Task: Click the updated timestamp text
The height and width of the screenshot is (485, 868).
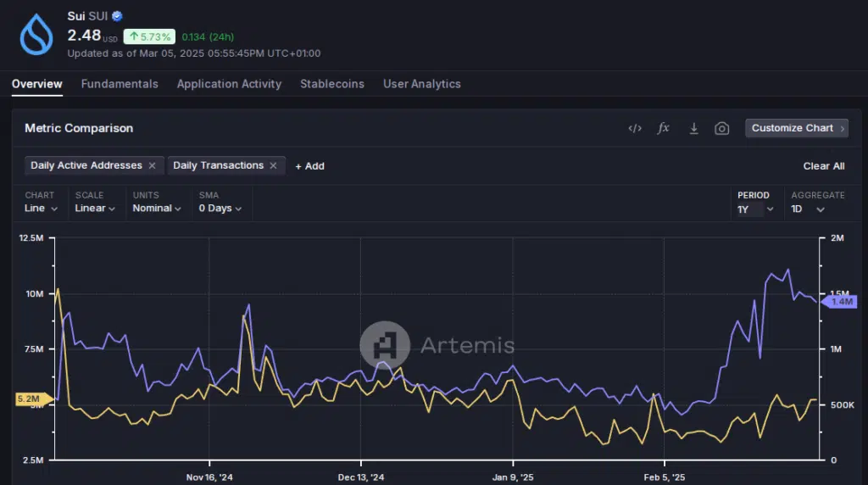Action: tap(194, 53)
